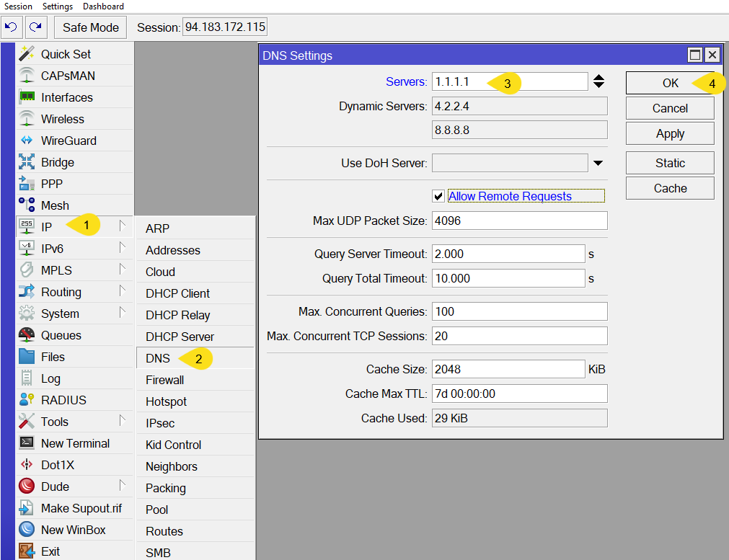Screen dimensions: 729x560
Task: Open the Static DNS entries button
Action: click(x=670, y=163)
